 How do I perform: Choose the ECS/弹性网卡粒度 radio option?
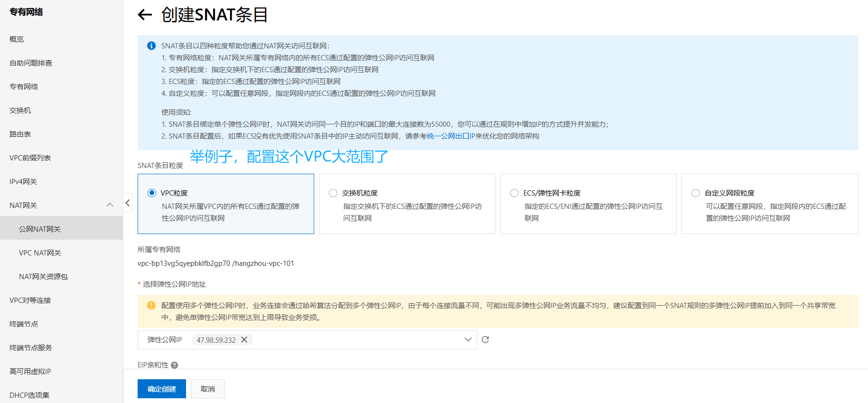coord(514,193)
